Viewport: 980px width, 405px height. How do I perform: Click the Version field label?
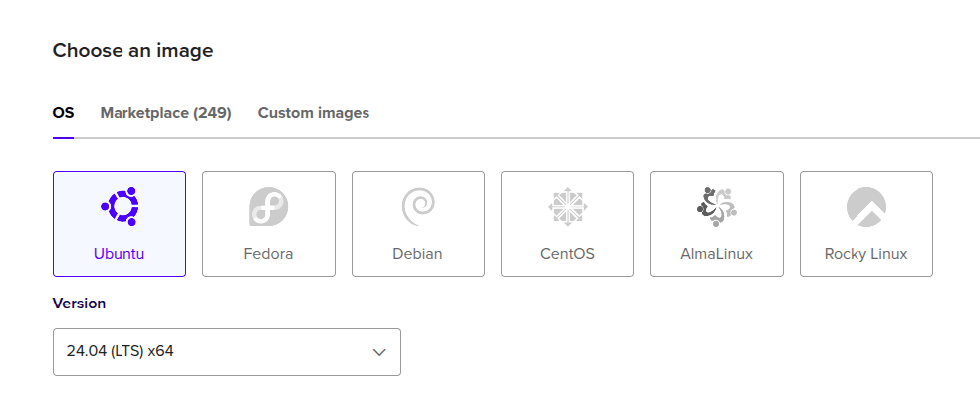click(x=79, y=304)
